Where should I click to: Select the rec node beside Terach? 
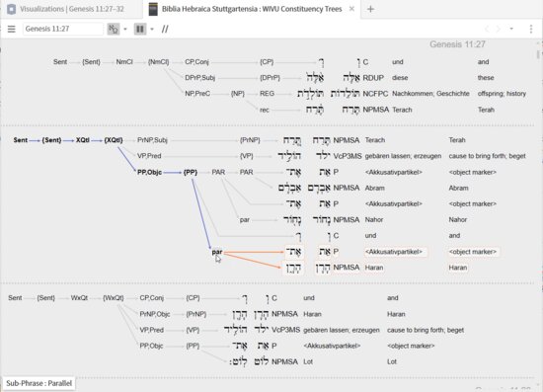click(x=265, y=110)
